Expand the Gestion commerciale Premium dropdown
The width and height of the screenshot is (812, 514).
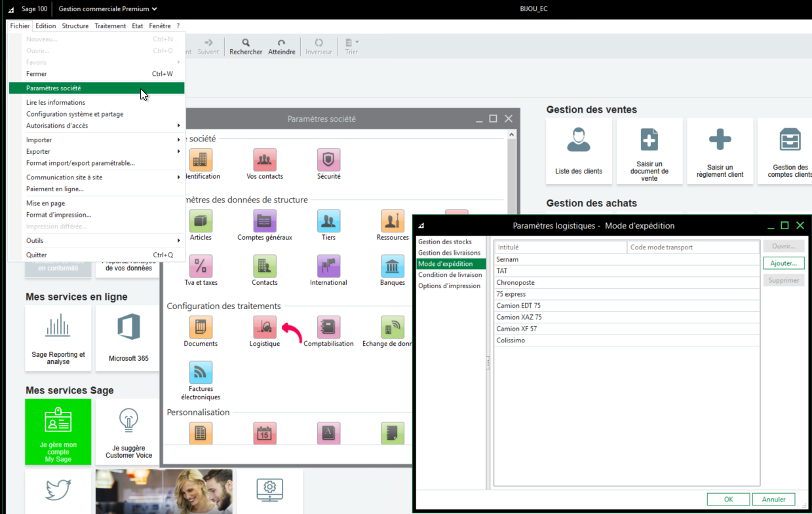pos(108,9)
